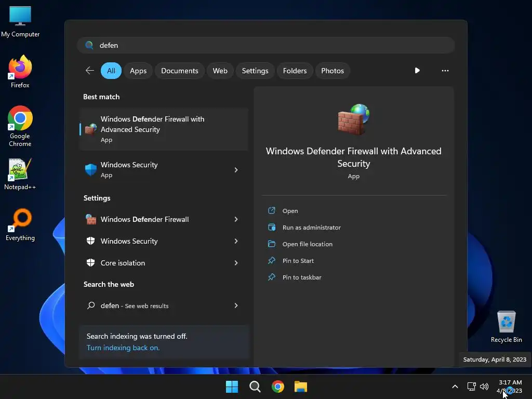Click Open file location action

pyautogui.click(x=308, y=244)
